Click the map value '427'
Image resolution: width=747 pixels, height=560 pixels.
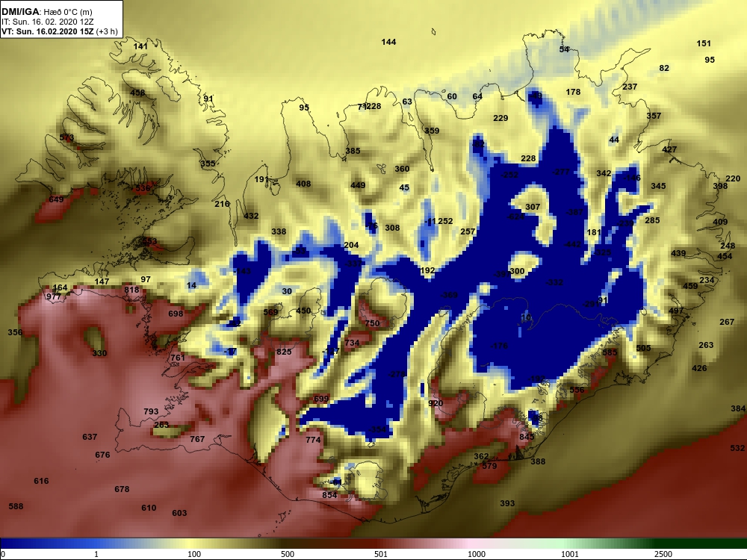(x=669, y=149)
